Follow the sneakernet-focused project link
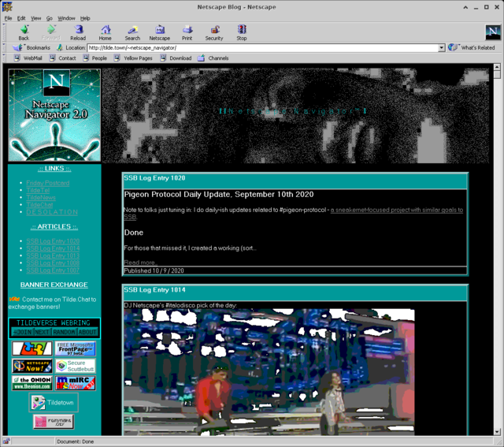The image size is (504, 447). click(x=397, y=210)
